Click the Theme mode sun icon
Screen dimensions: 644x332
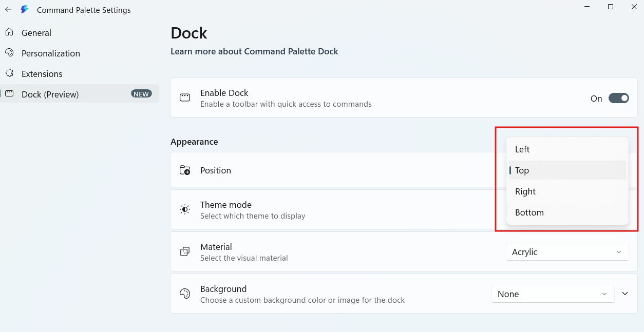click(x=185, y=209)
